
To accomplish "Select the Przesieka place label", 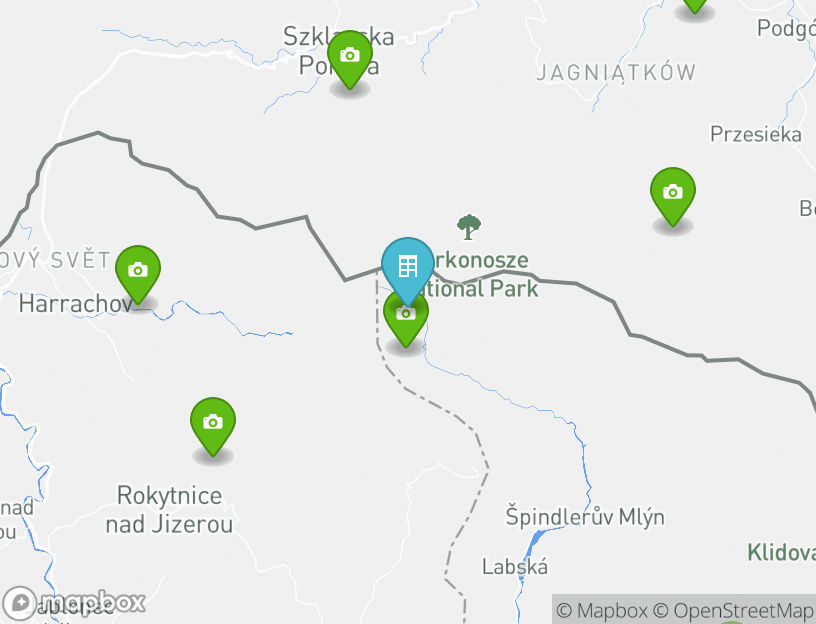I will click(756, 134).
